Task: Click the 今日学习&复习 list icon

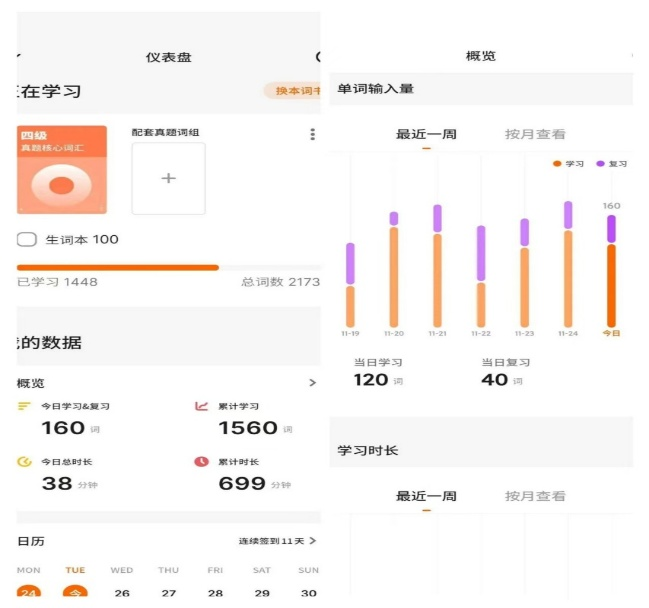Action: point(25,406)
